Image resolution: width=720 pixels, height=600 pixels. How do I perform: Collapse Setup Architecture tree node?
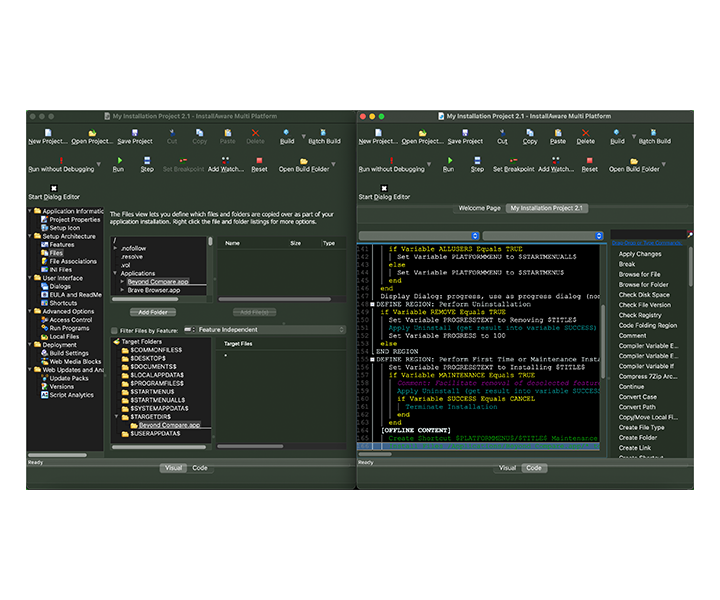pos(30,236)
